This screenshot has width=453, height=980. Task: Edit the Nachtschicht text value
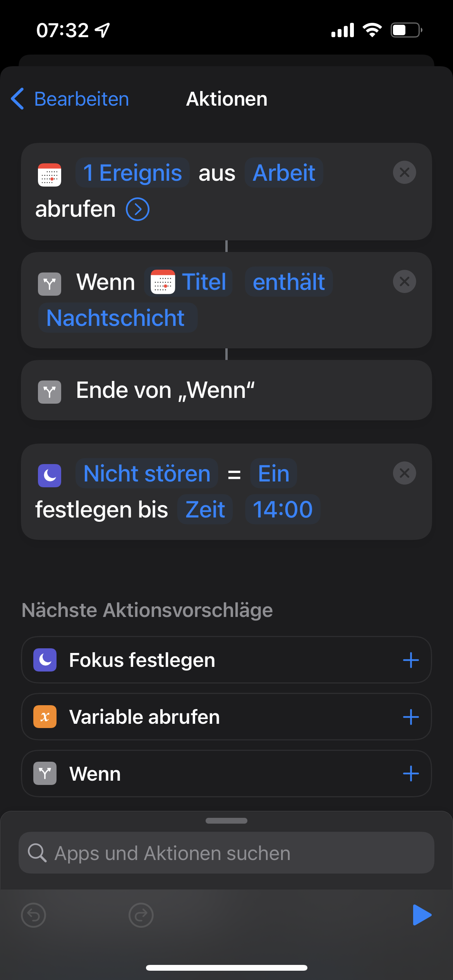116,318
